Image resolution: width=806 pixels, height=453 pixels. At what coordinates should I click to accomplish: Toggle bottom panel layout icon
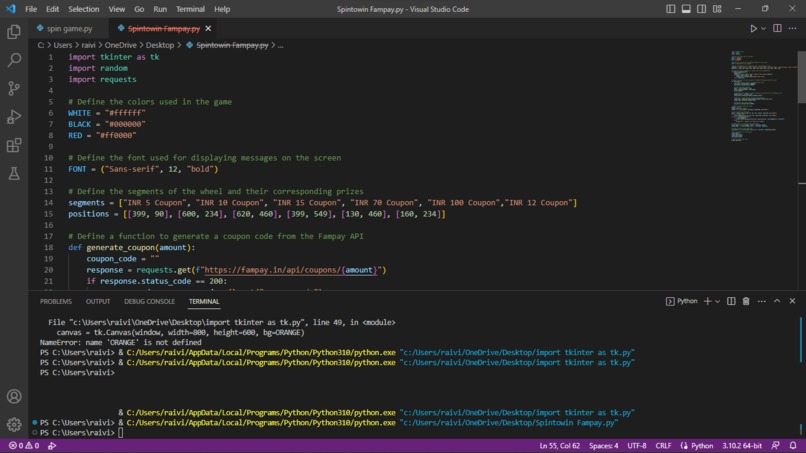pos(686,9)
